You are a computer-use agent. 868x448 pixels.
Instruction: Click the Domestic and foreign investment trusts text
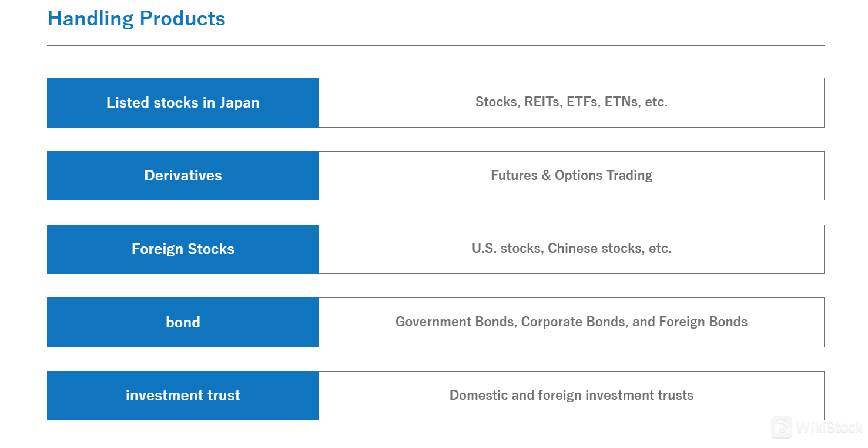(x=571, y=395)
